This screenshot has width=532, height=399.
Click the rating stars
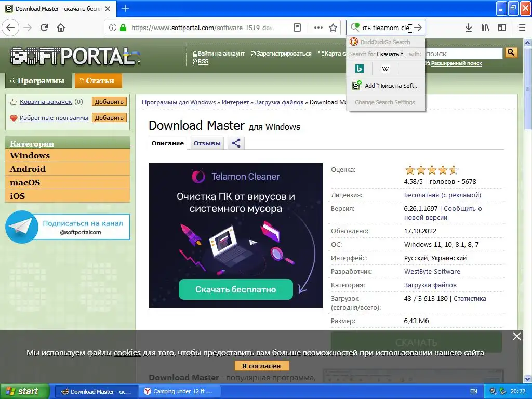pos(432,170)
